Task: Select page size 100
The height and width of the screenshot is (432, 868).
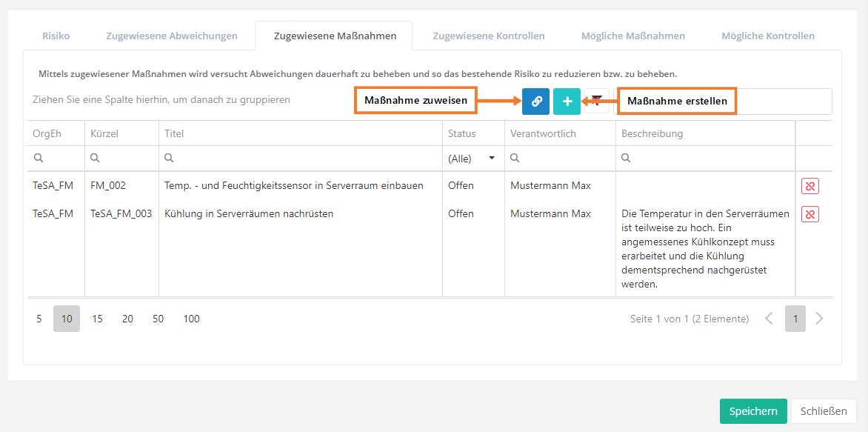Action: pyautogui.click(x=191, y=319)
